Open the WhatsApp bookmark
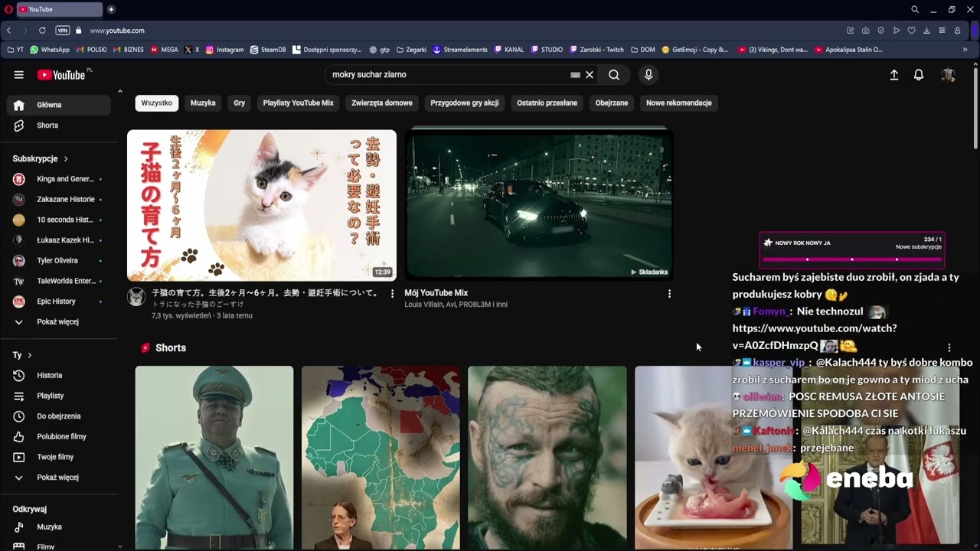The height and width of the screenshot is (551, 980). tap(49, 50)
